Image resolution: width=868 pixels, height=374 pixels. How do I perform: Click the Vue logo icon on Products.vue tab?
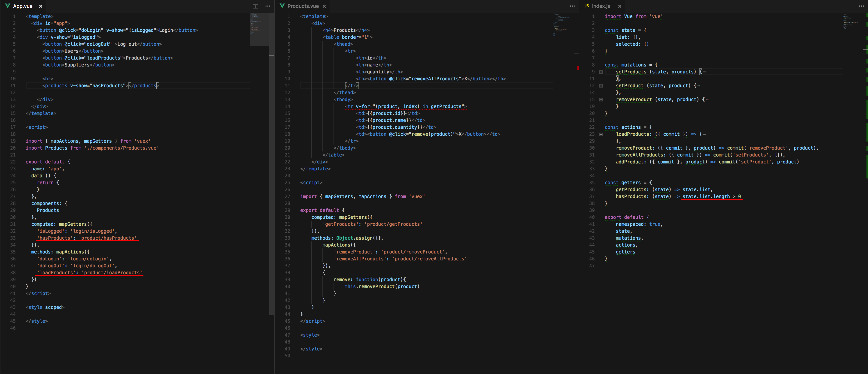(282, 6)
